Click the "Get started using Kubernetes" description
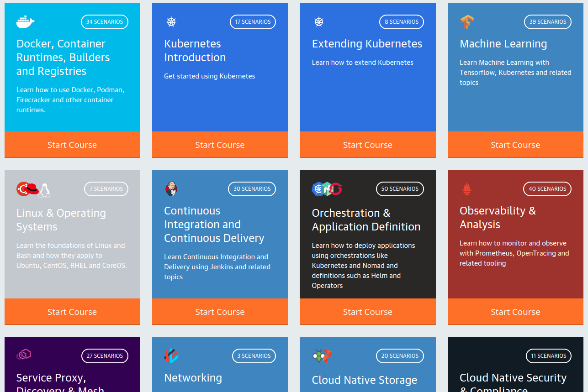 pyautogui.click(x=210, y=76)
